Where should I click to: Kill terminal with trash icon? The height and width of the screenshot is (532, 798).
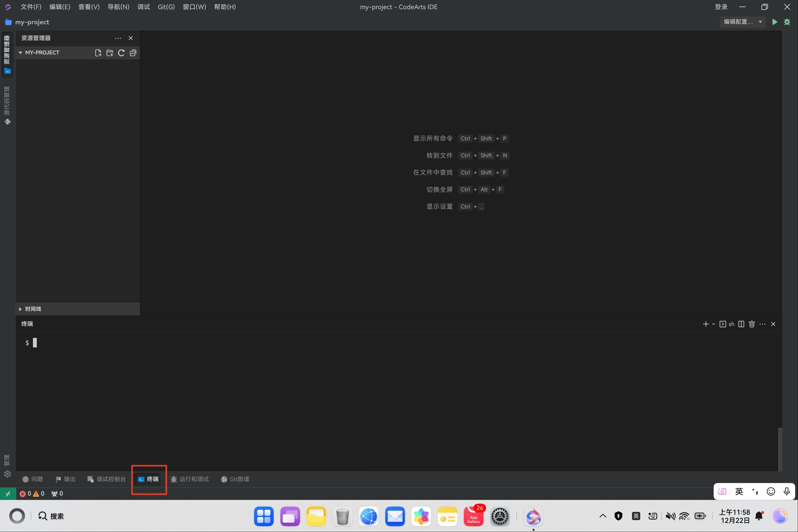click(751, 324)
